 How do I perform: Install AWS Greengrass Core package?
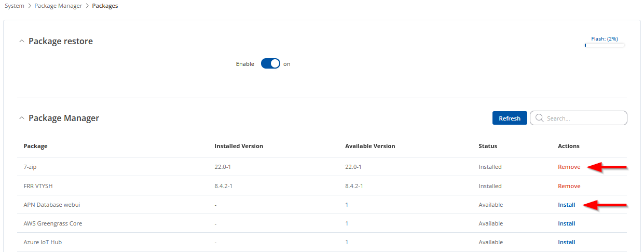[566, 223]
